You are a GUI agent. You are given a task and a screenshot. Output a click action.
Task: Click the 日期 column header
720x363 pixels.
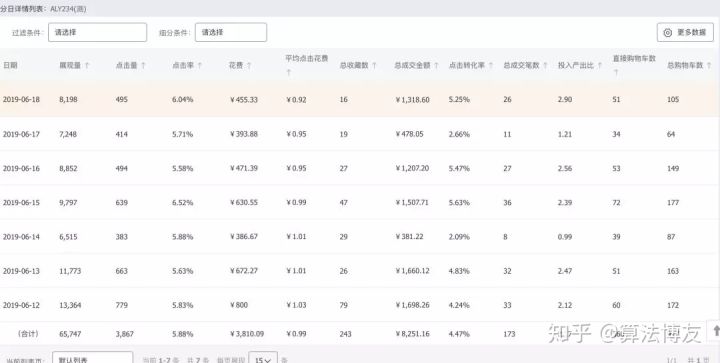[10, 66]
